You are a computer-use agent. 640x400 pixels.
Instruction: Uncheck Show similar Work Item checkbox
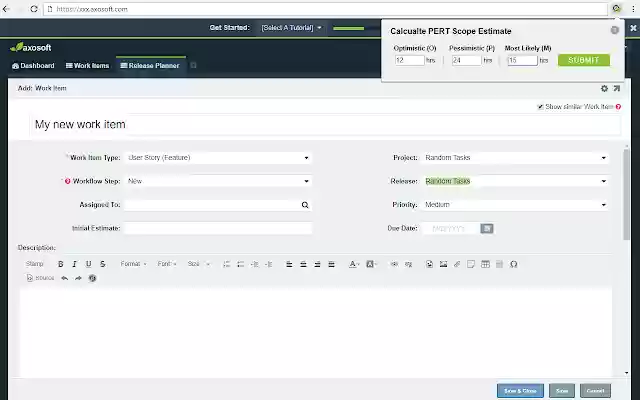540,107
